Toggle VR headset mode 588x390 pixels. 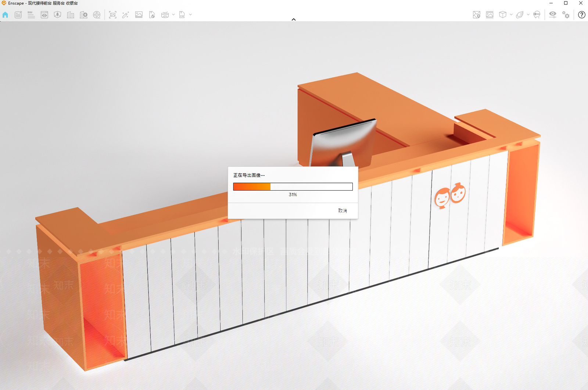pos(537,15)
